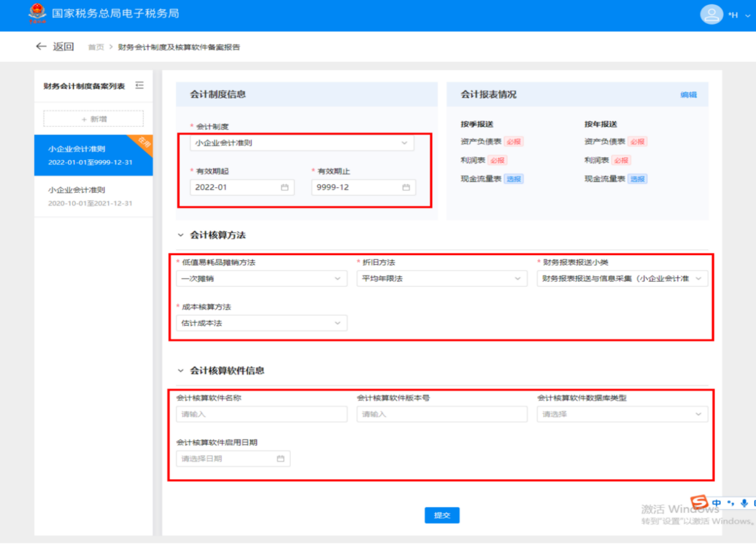
Task: Open 低值易耗品摊销方法 dropdown
Action: [262, 278]
